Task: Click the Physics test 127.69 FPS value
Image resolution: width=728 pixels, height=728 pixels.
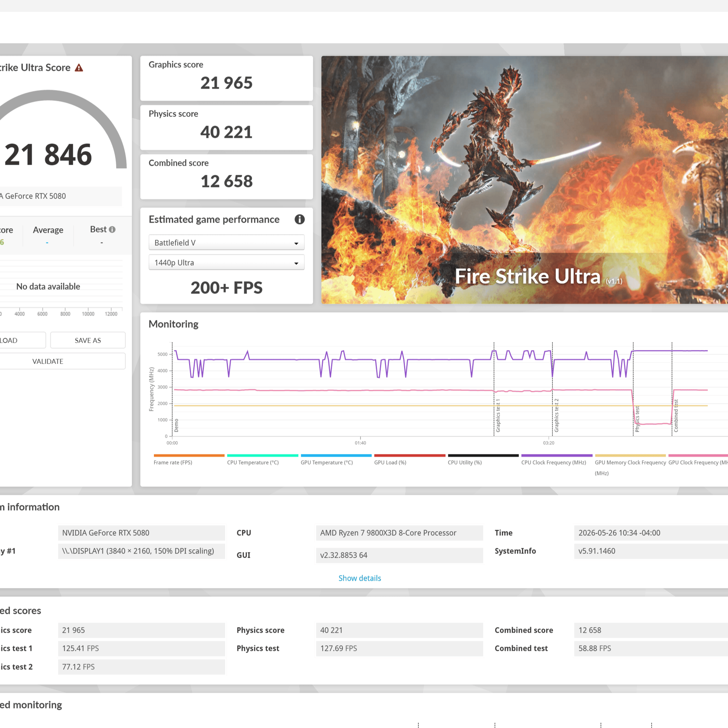Action: click(400, 648)
